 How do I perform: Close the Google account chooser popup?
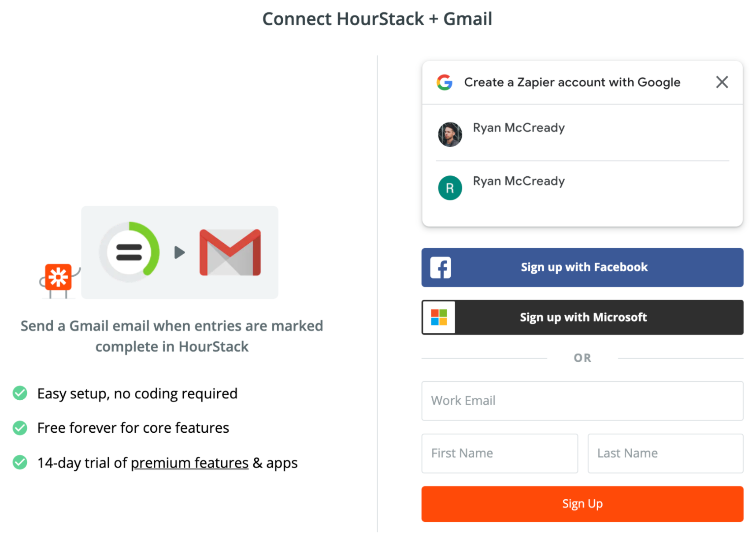coord(721,82)
